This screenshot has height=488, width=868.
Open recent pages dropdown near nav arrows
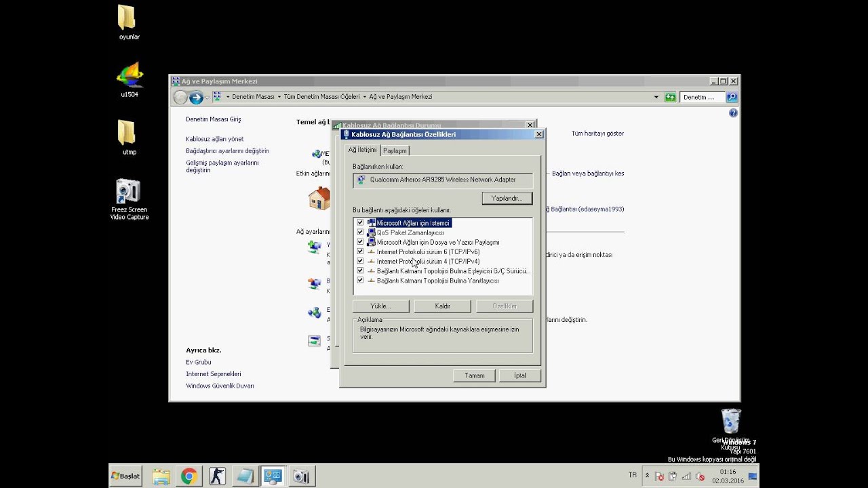point(207,98)
